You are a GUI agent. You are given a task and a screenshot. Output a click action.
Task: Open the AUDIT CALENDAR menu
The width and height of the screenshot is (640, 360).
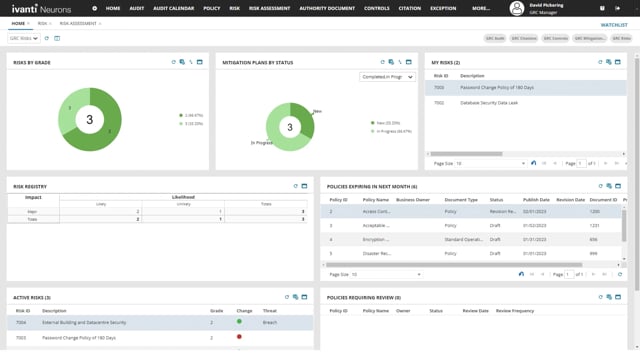point(173,8)
